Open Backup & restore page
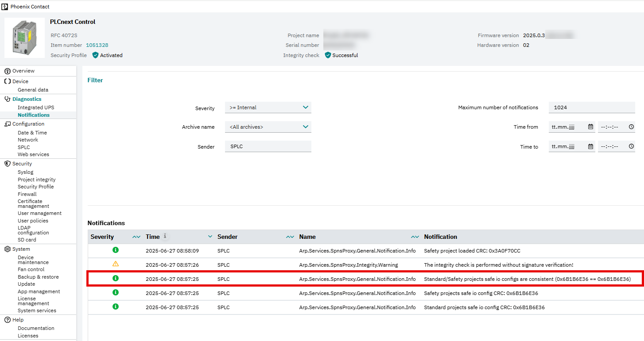 pos(38,277)
